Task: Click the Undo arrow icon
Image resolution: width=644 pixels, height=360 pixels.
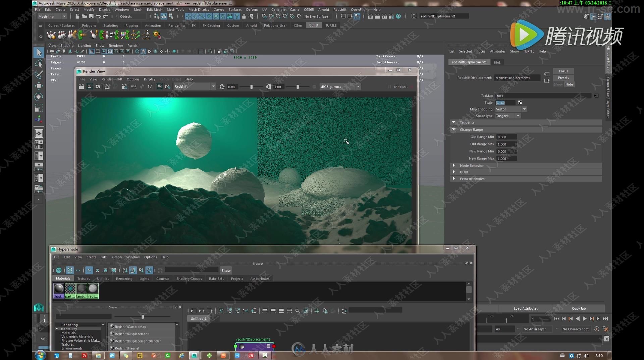Action: (98, 16)
